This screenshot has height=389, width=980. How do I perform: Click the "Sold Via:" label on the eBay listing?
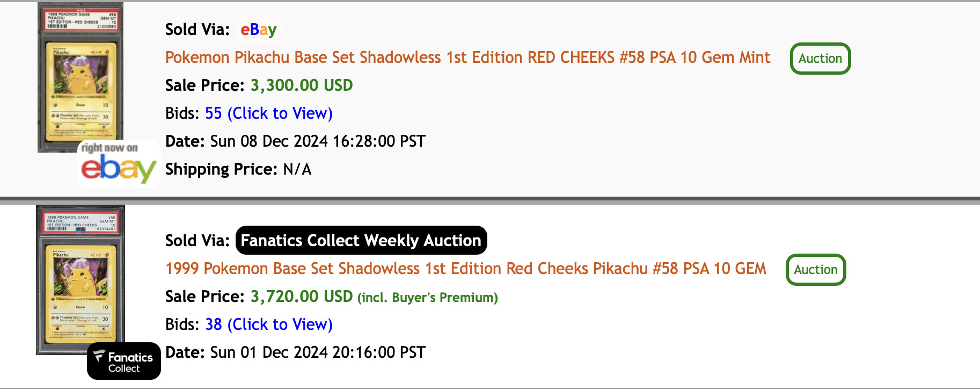(x=197, y=30)
